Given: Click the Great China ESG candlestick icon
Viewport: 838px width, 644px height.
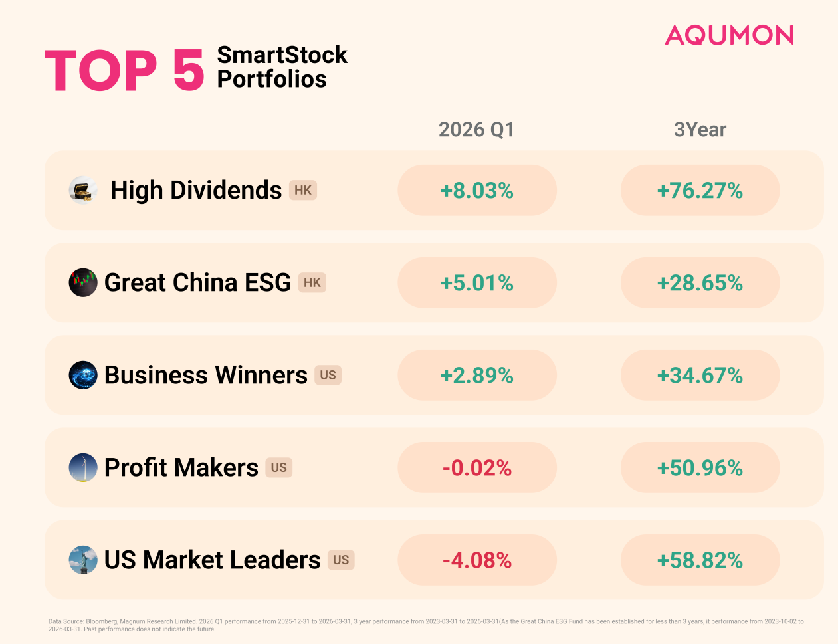Looking at the screenshot, I should (x=83, y=283).
